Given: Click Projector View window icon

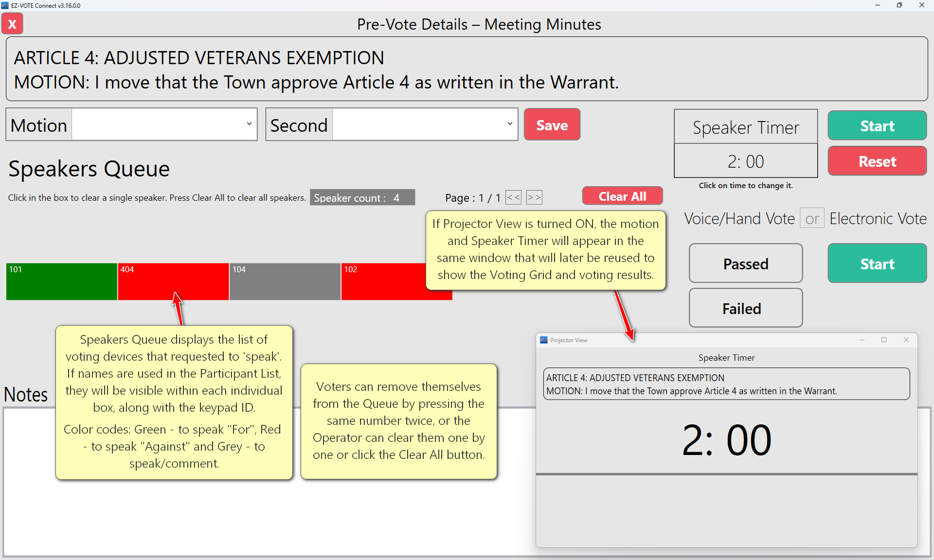Looking at the screenshot, I should (x=544, y=340).
